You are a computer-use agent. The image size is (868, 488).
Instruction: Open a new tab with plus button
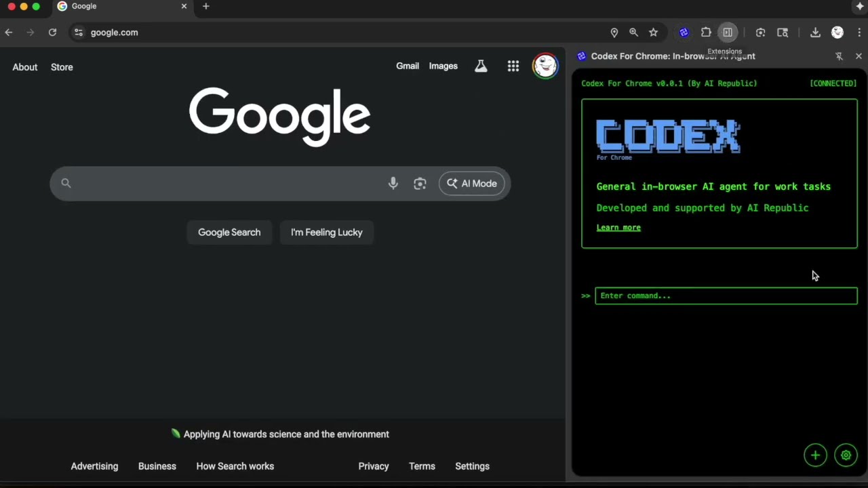coord(206,6)
